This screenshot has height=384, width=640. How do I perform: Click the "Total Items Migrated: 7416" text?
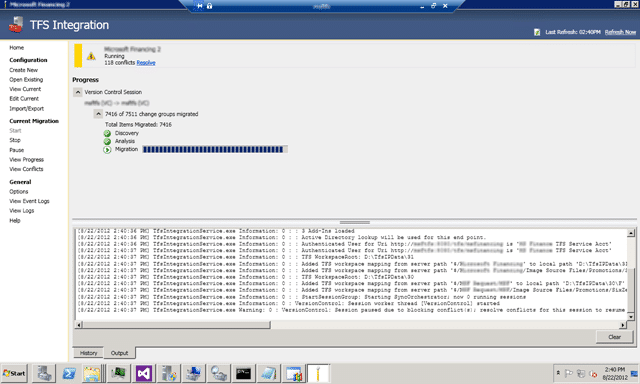(138, 125)
